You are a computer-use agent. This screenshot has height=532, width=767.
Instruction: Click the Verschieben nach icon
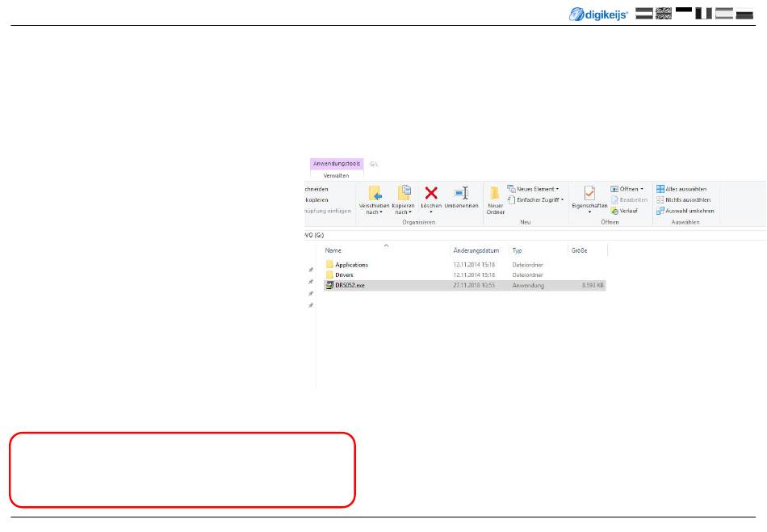coord(375,193)
